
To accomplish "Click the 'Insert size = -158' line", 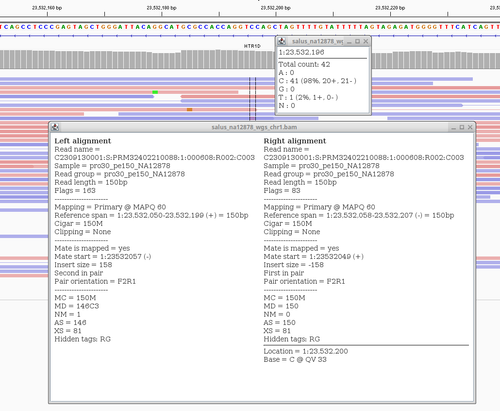I will (294, 265).
